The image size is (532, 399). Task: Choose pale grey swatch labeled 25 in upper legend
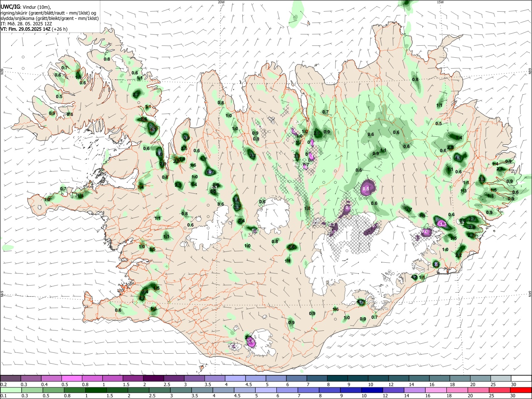501,378
